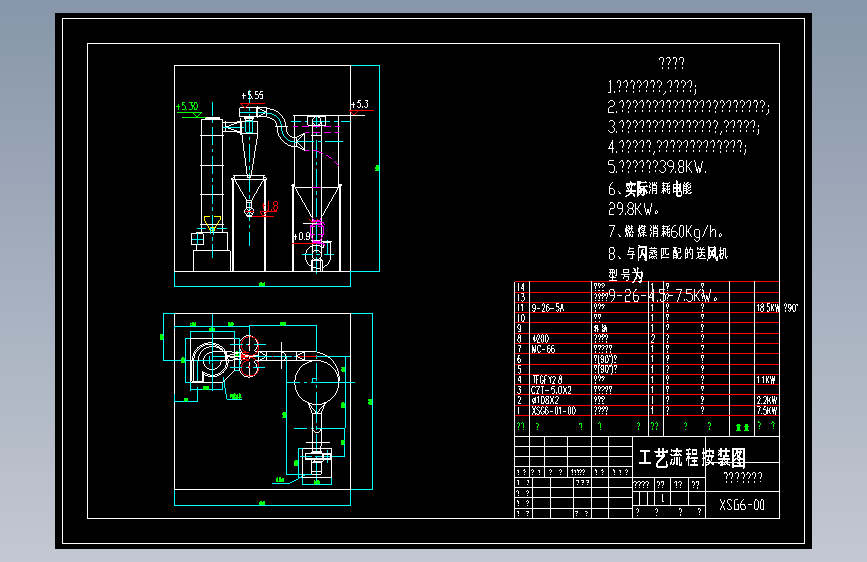Click the 11KW power cell

[766, 380]
